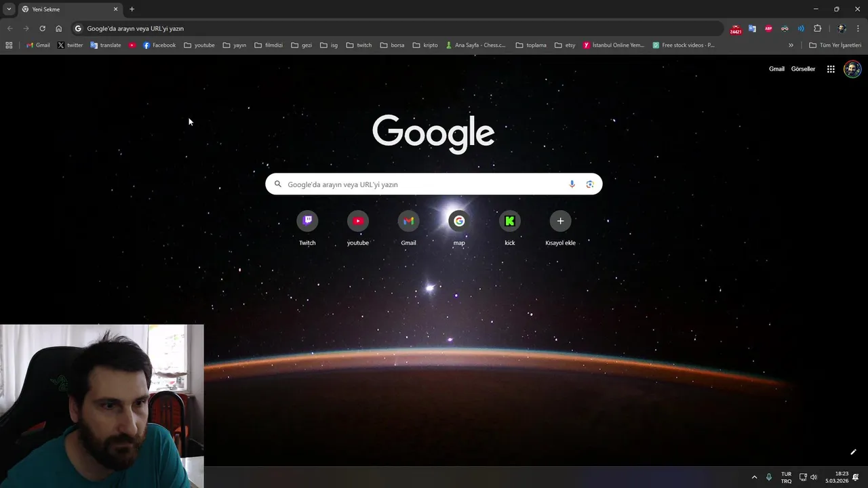
Task: Click the taskbar microphone icon
Action: 769,477
